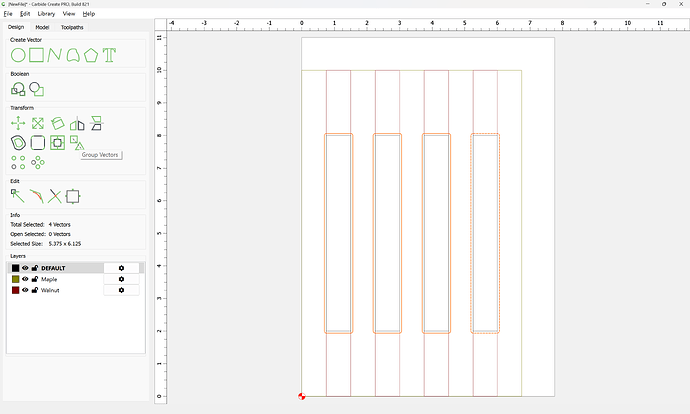Select the rectangle vector tool

[36, 55]
